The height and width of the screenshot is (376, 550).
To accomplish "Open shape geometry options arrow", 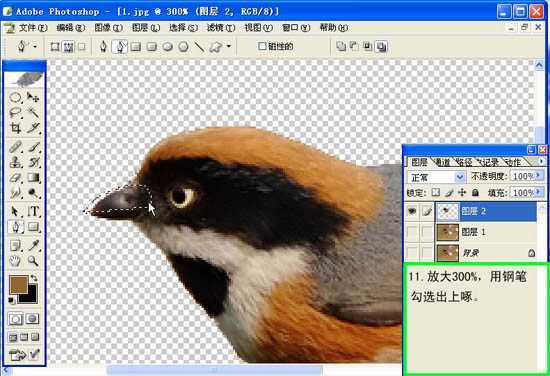I will point(229,46).
